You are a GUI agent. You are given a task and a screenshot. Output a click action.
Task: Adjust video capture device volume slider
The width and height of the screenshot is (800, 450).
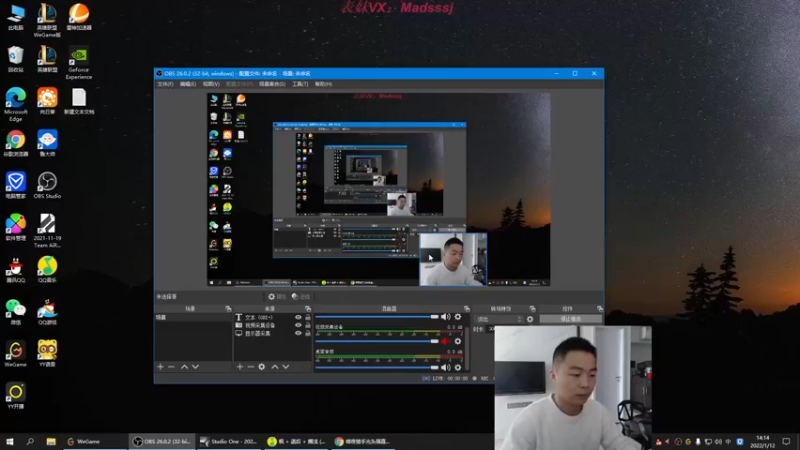[377, 341]
